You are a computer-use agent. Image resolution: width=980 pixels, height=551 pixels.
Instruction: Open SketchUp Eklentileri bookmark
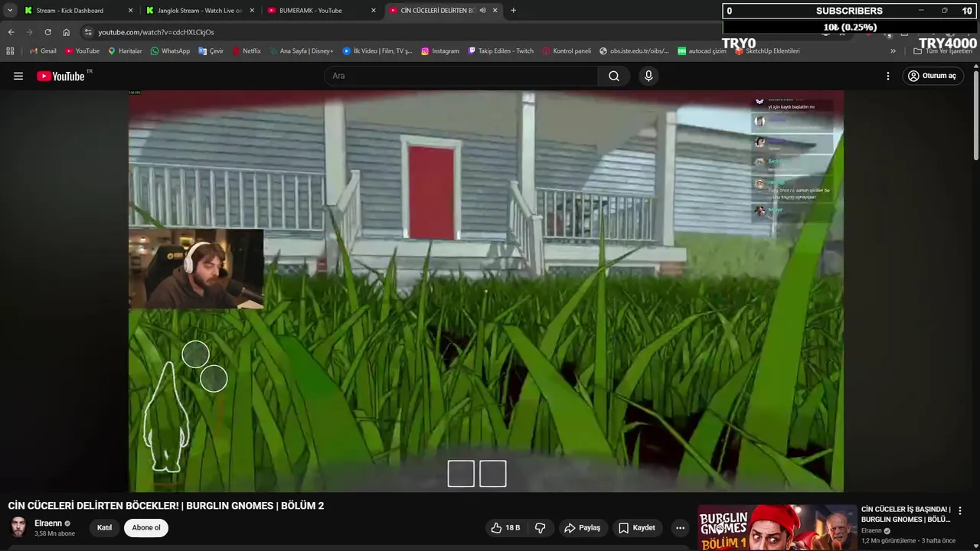click(767, 51)
